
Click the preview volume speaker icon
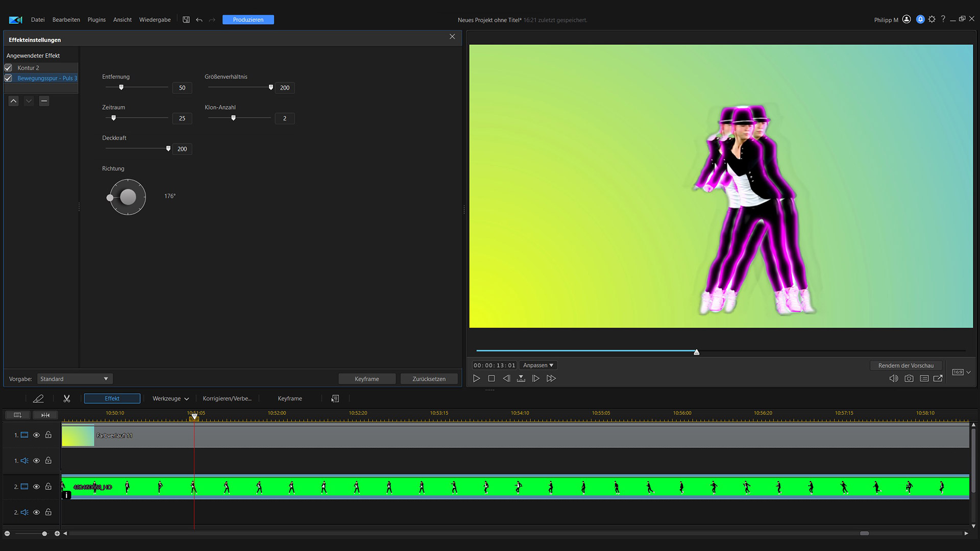(893, 379)
